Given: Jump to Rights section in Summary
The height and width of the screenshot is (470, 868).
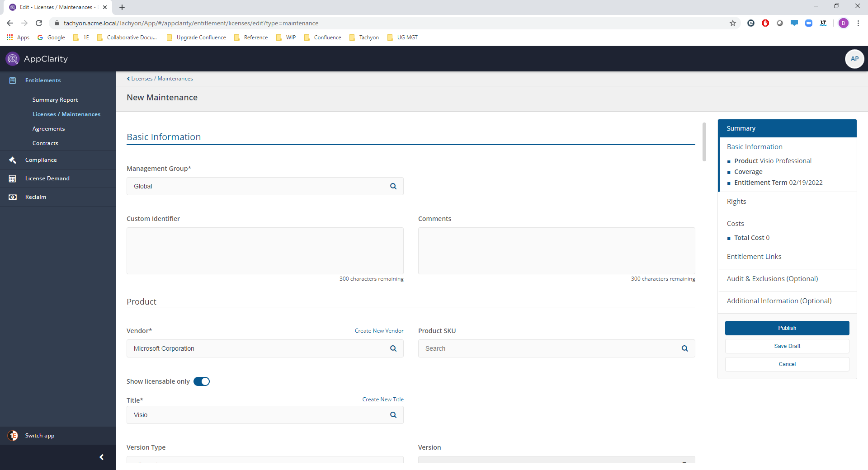Looking at the screenshot, I should (736, 202).
